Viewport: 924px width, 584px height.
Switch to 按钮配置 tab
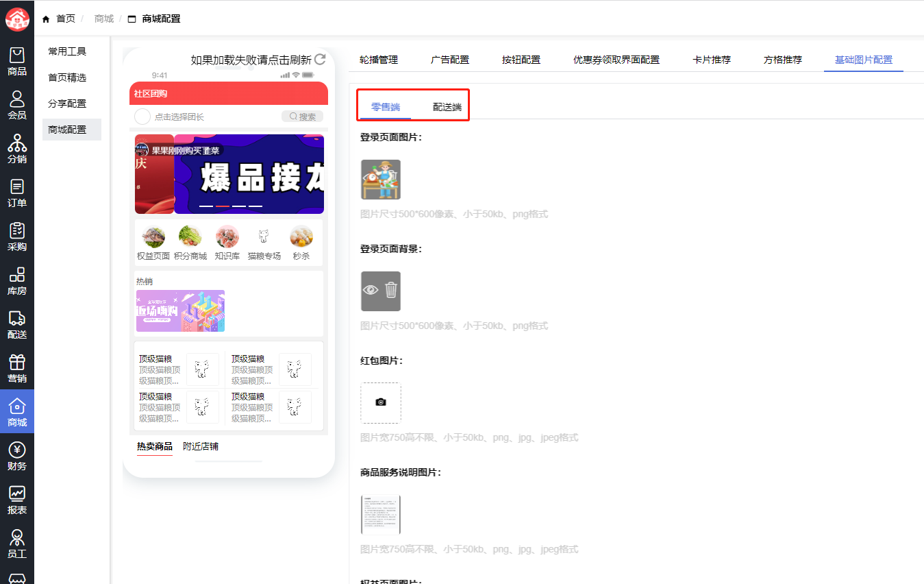(521, 60)
